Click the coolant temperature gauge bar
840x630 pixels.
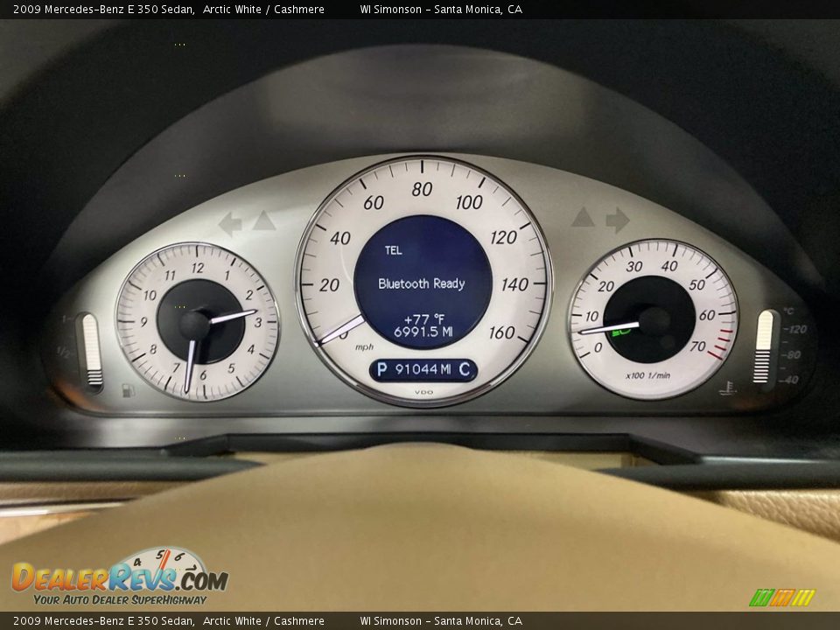pyautogui.click(x=764, y=346)
